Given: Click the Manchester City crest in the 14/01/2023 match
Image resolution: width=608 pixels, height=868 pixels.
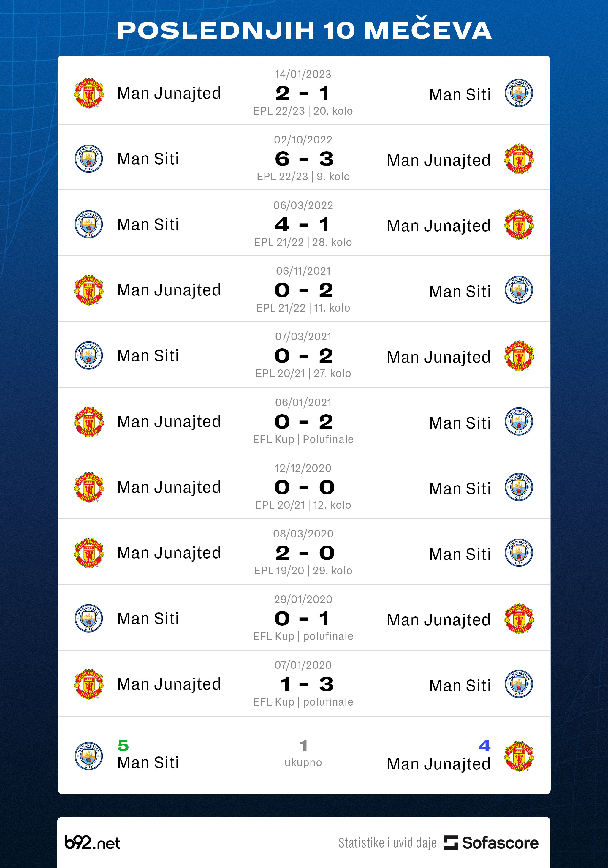Looking at the screenshot, I should [x=519, y=93].
